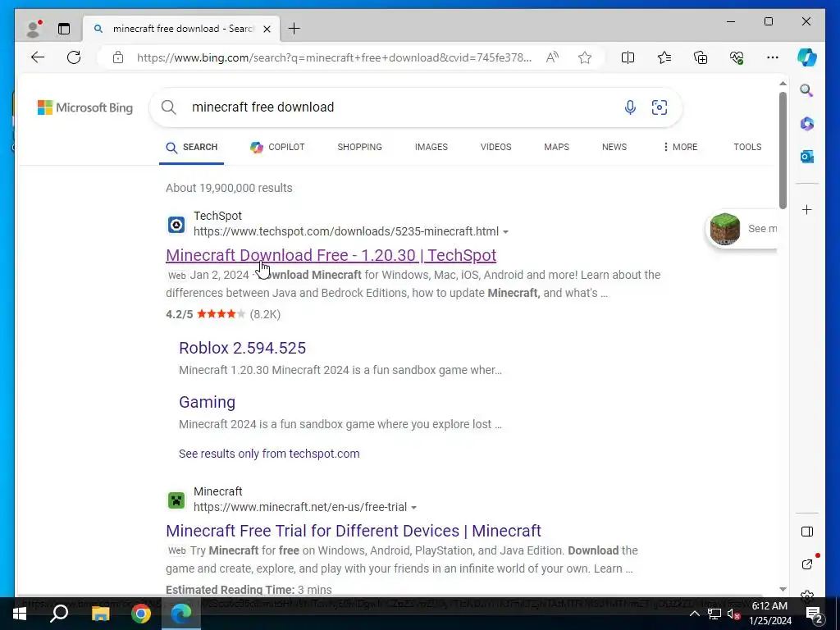Switch to the VIDEOS tab

(x=496, y=148)
